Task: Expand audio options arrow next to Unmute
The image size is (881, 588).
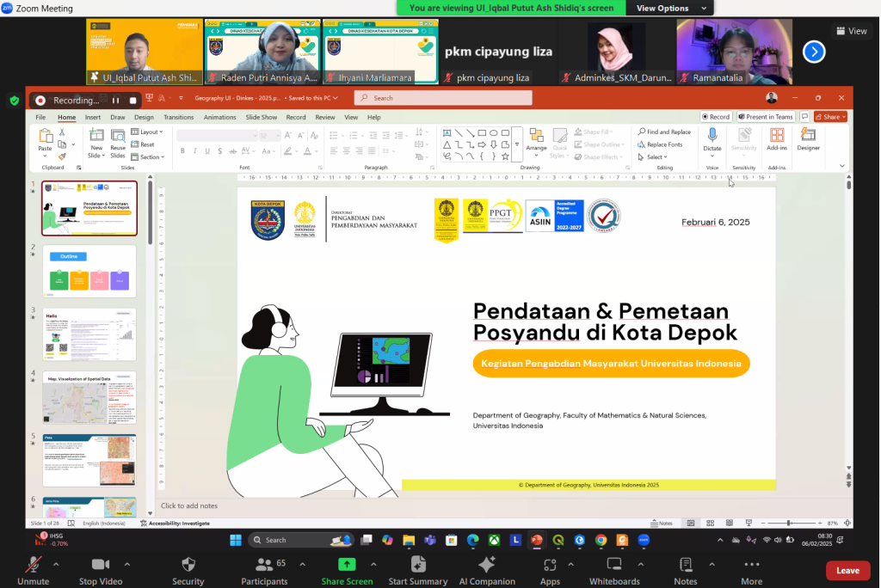Action: pyautogui.click(x=56, y=565)
